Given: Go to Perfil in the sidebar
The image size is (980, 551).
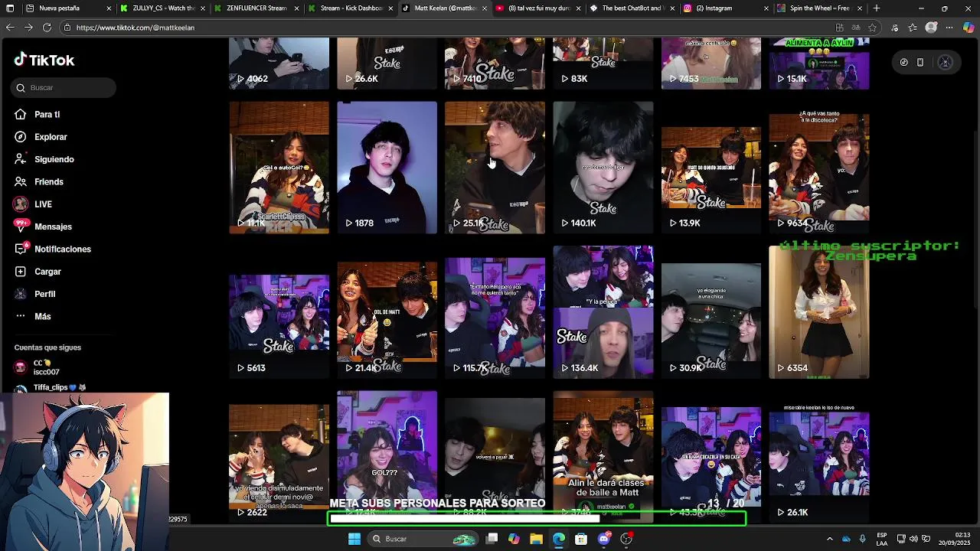Looking at the screenshot, I should coord(34,294).
